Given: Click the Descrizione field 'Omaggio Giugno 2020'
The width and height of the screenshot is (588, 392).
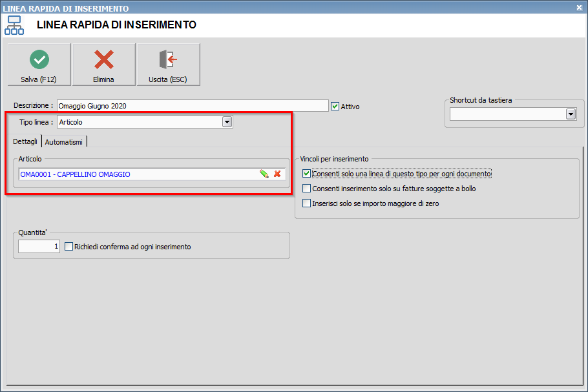Looking at the screenshot, I should (x=193, y=106).
